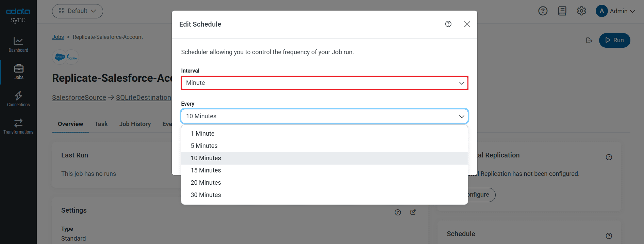Click the Schedule panel help icon
Viewport: 644px width, 244px height.
click(x=609, y=236)
